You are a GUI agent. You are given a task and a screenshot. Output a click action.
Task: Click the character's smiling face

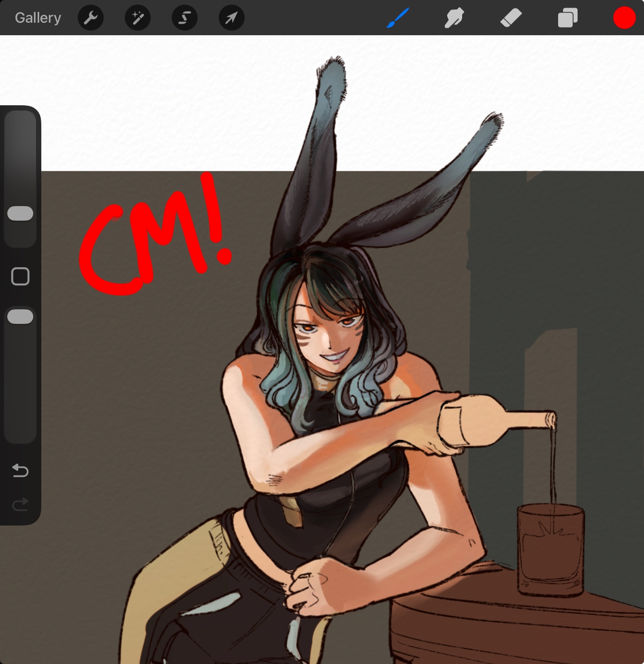click(328, 332)
